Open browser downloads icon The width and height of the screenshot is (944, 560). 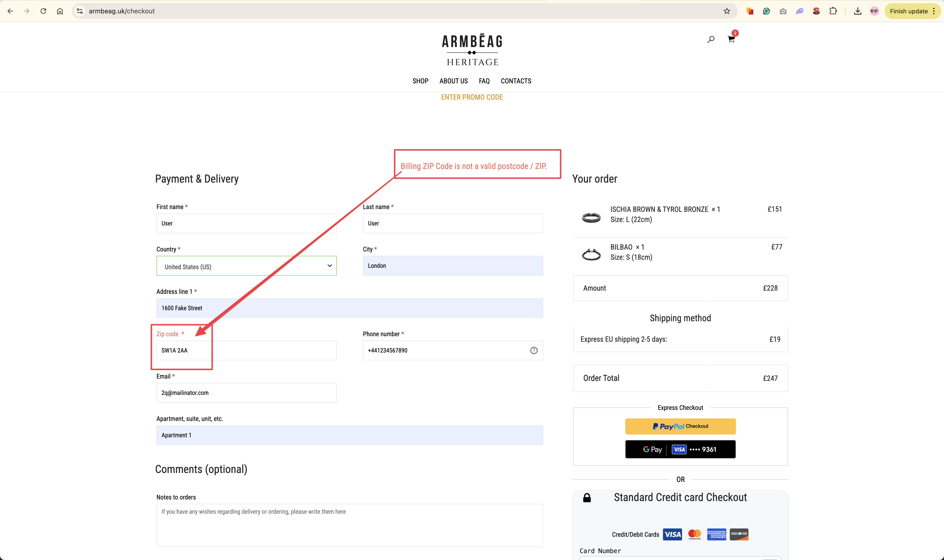[858, 11]
